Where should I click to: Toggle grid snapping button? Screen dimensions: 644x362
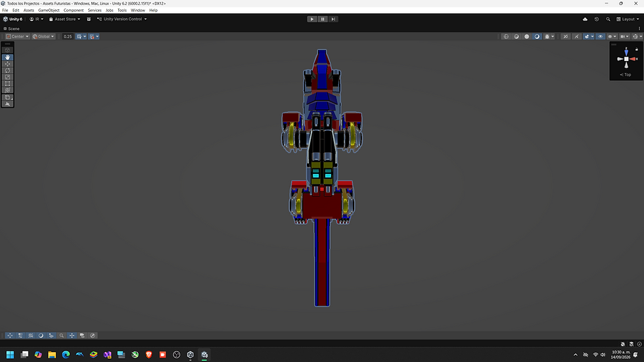click(x=80, y=37)
